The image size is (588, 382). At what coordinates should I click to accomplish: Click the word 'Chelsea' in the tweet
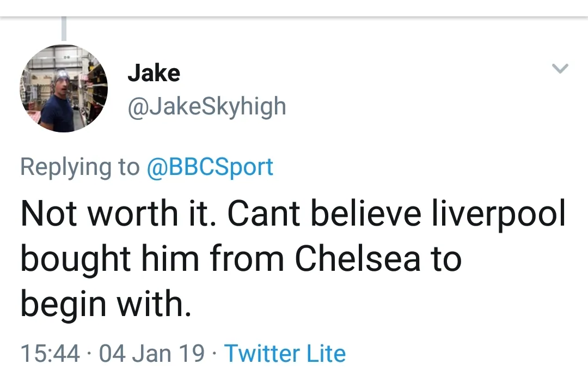coord(358,259)
